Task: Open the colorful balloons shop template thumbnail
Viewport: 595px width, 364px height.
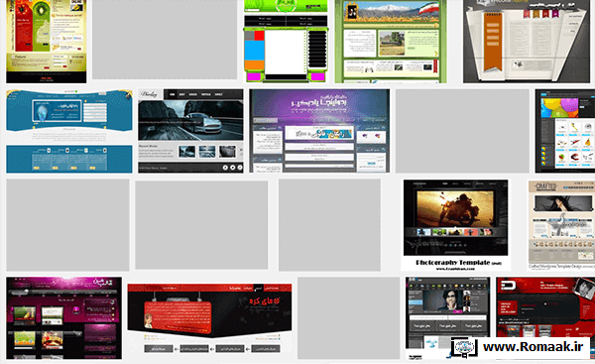Action: point(565,131)
